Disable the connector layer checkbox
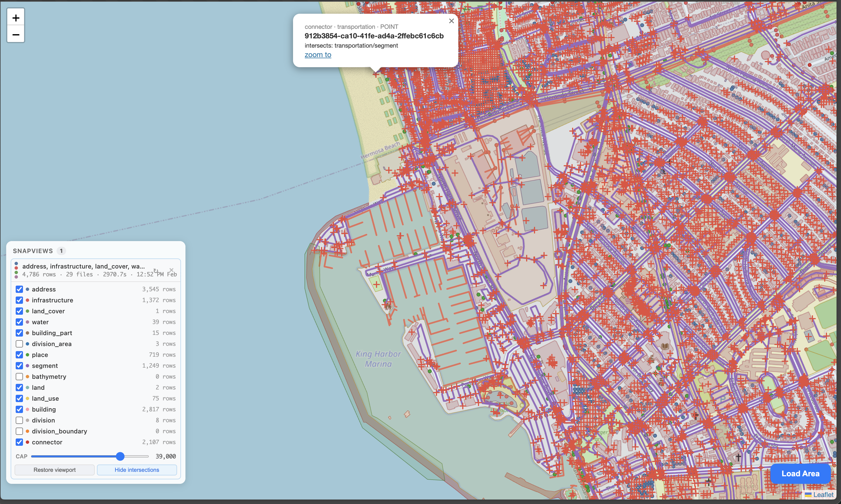841x504 pixels. pyautogui.click(x=19, y=442)
